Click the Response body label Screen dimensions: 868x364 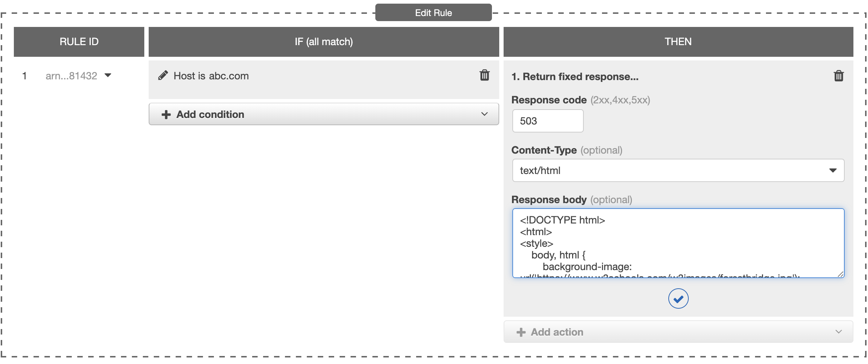pyautogui.click(x=549, y=199)
